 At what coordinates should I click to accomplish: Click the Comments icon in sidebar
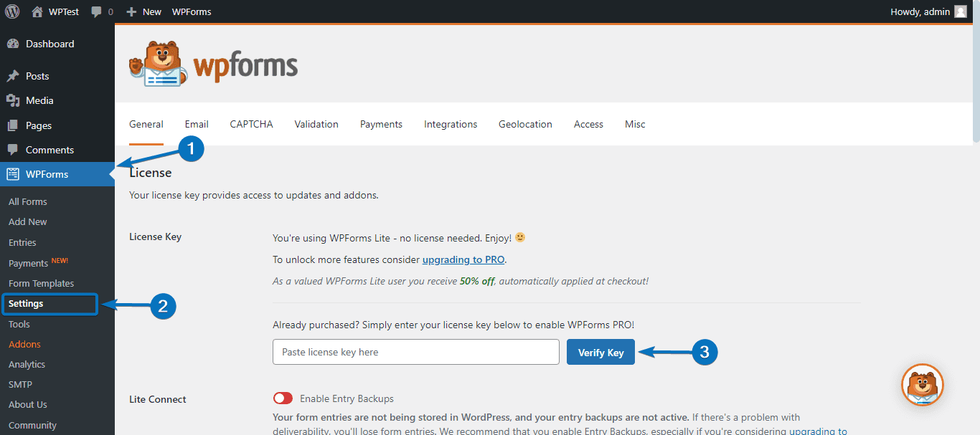click(13, 150)
